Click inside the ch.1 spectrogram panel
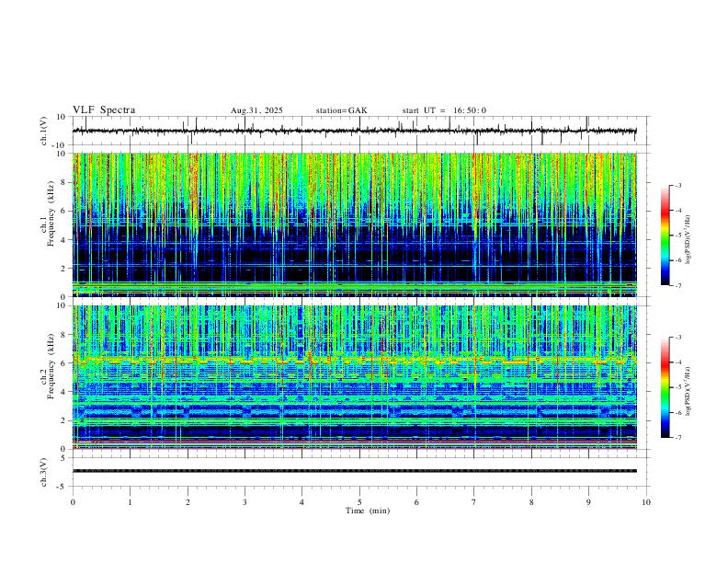The width and height of the screenshot is (728, 563). [354, 224]
